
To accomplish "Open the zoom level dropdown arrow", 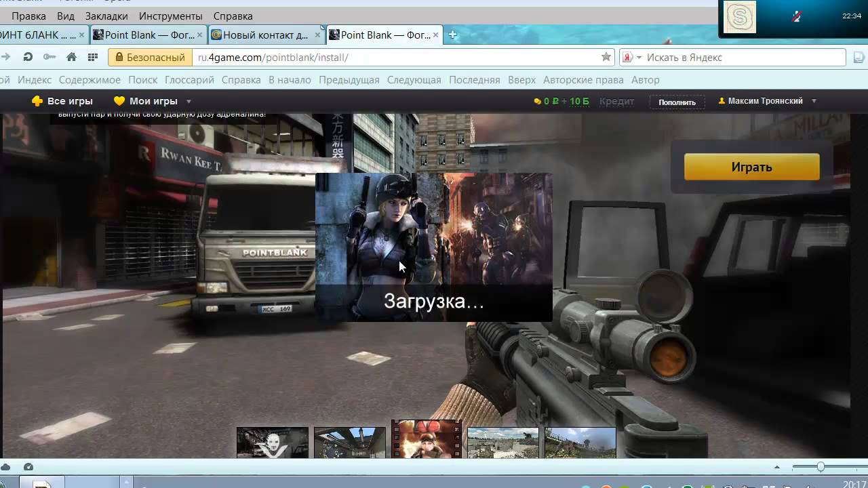I will pos(777,467).
